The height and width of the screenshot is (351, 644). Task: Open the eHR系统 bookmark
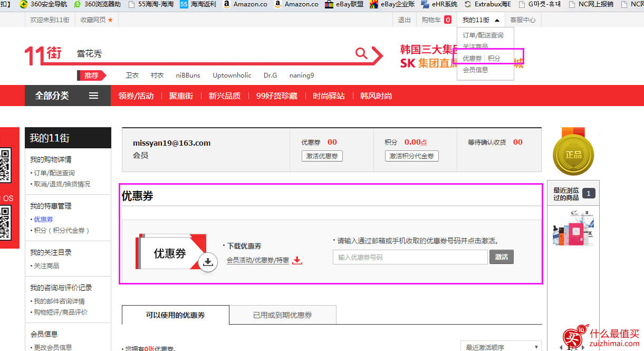(x=439, y=4)
